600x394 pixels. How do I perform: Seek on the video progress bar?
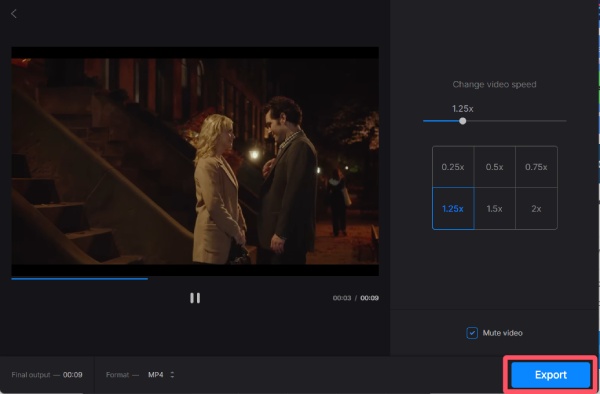pyautogui.click(x=195, y=279)
